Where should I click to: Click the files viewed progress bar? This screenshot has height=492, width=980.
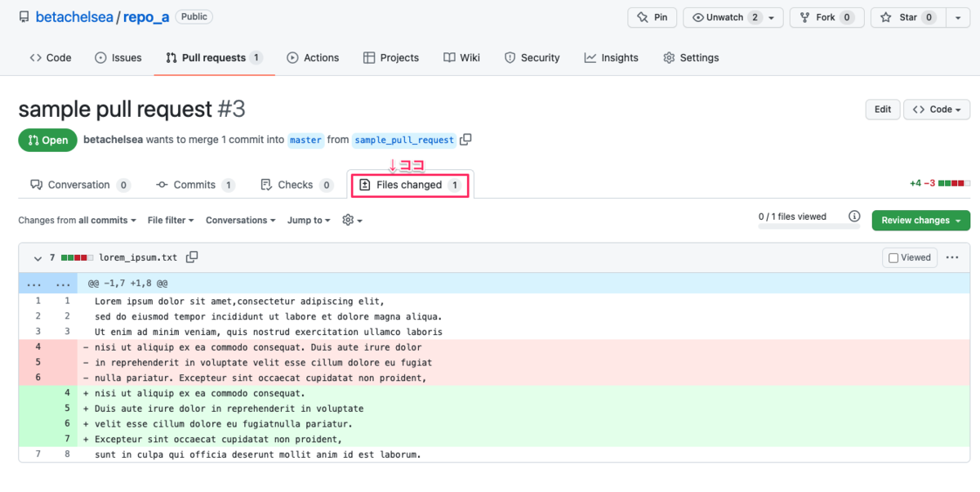808,226
